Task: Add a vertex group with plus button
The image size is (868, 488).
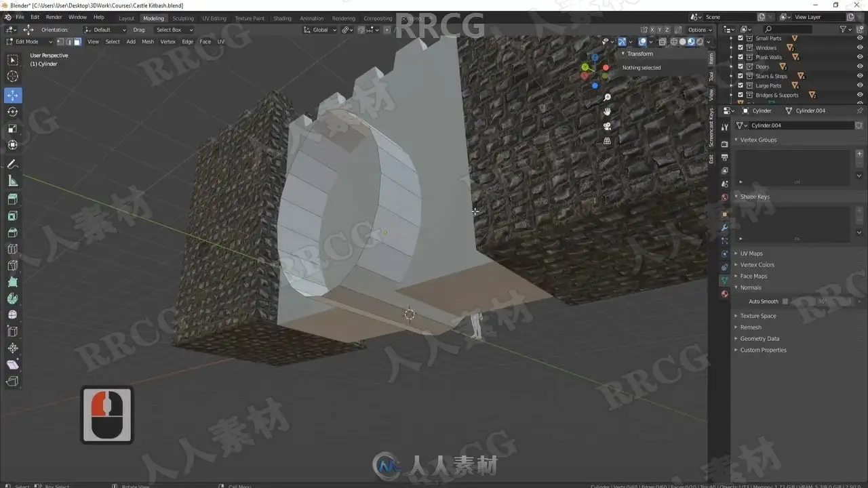Action: pyautogui.click(x=859, y=154)
